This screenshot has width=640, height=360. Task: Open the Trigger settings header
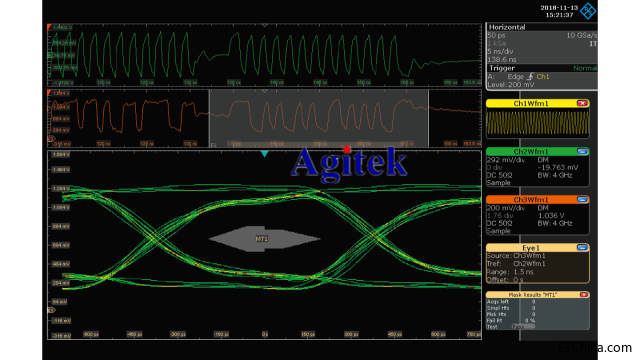[541, 68]
